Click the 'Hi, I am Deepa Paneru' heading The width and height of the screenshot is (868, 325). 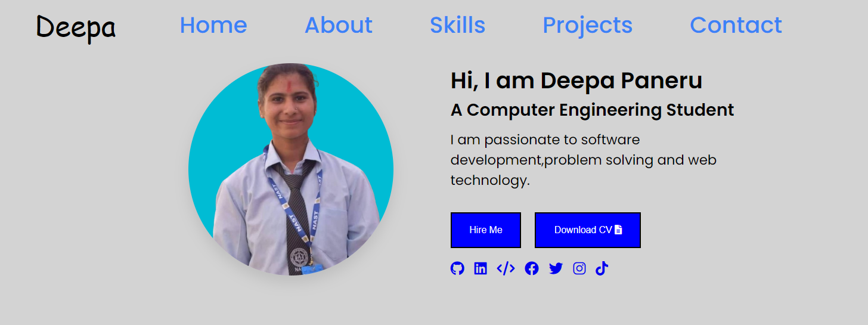pyautogui.click(x=576, y=81)
